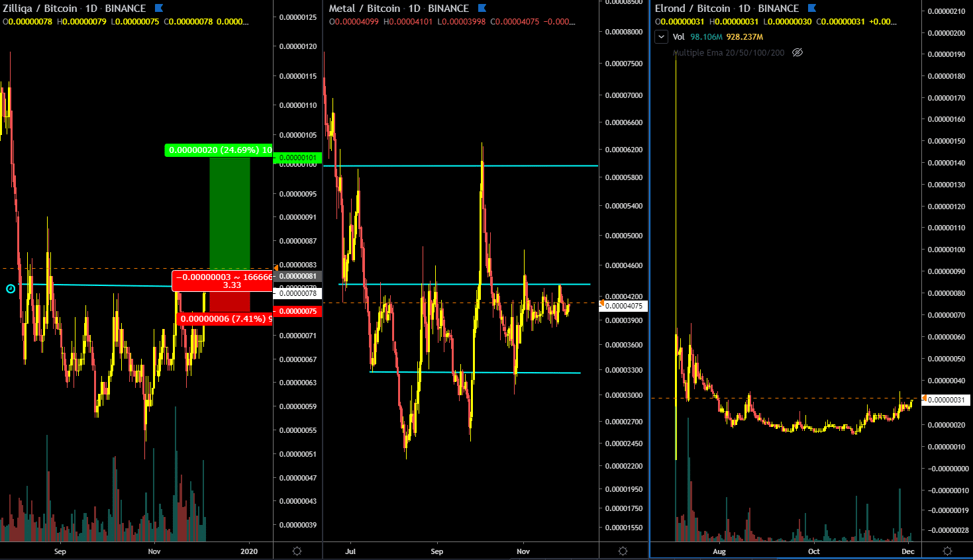Image resolution: width=973 pixels, height=560 pixels.
Task: Click the clock icon on Zilliqa cyan line
Action: click(x=11, y=289)
